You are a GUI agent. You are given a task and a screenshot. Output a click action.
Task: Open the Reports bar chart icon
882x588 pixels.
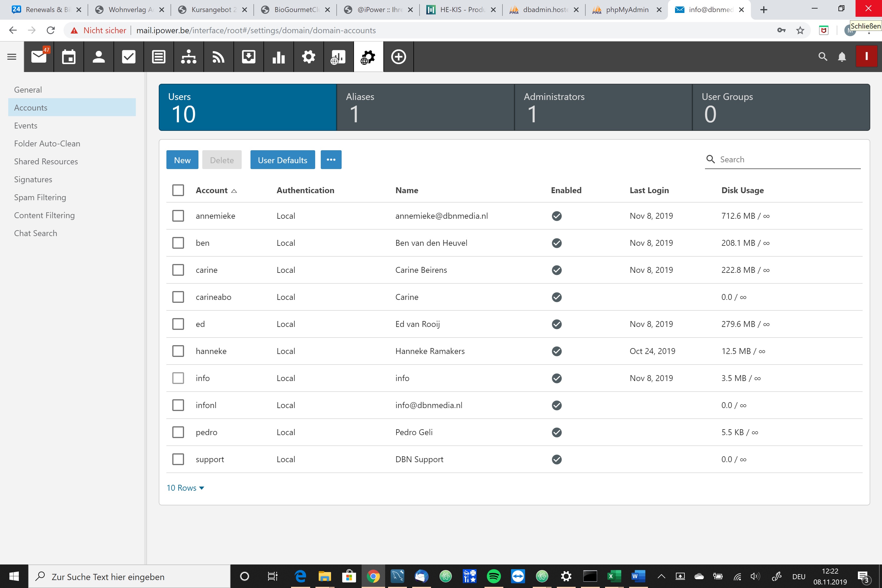279,57
